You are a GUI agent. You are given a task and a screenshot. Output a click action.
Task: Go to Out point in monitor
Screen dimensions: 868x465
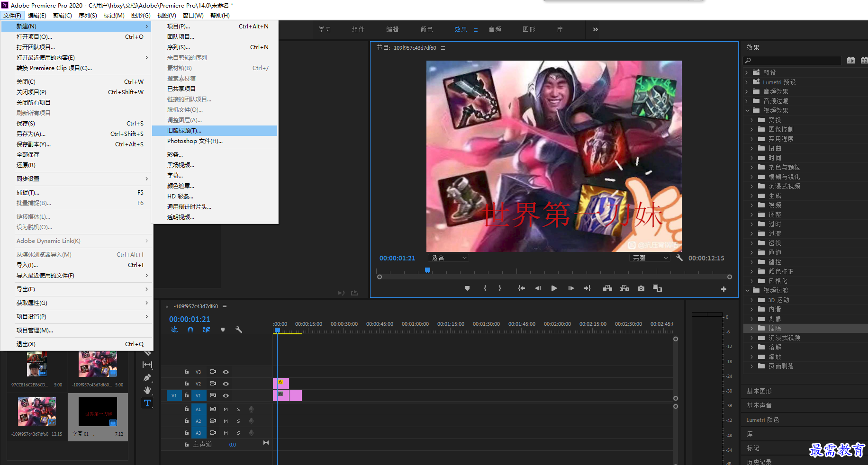tap(587, 288)
